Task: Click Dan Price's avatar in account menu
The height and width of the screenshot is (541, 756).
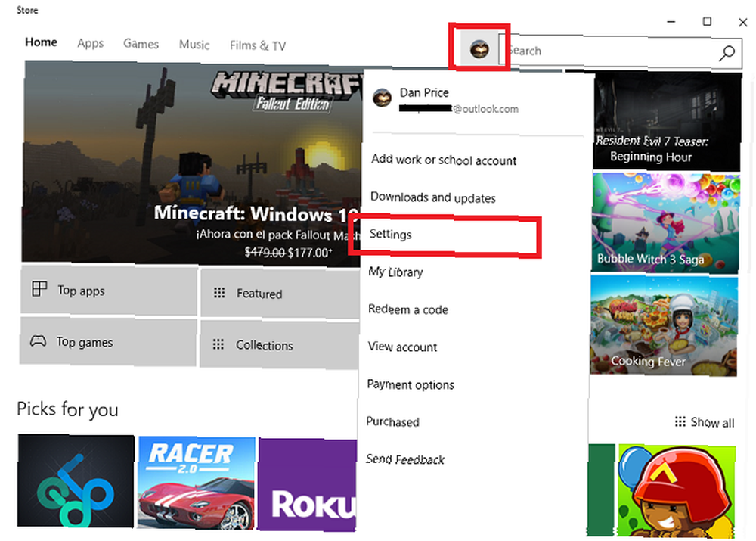Action: [x=382, y=98]
